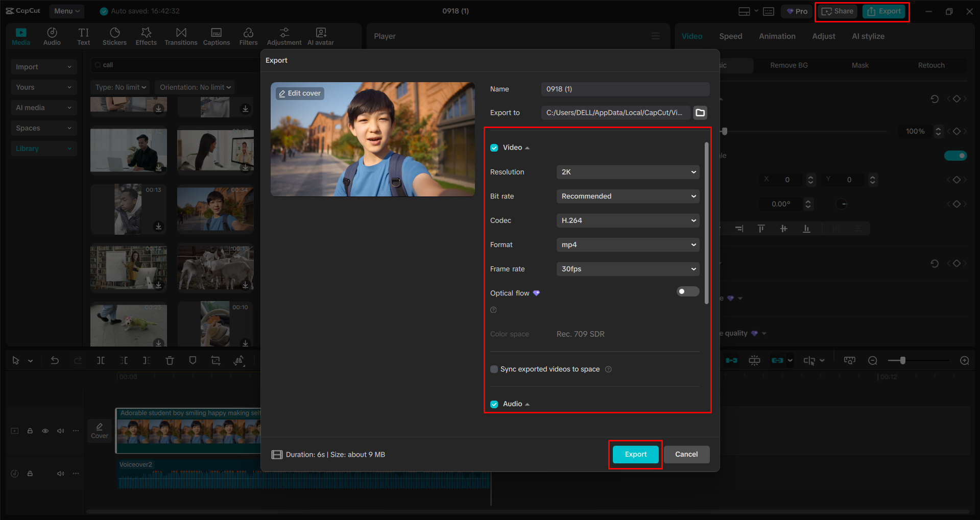Adjust the timeline zoom slider

pos(903,360)
